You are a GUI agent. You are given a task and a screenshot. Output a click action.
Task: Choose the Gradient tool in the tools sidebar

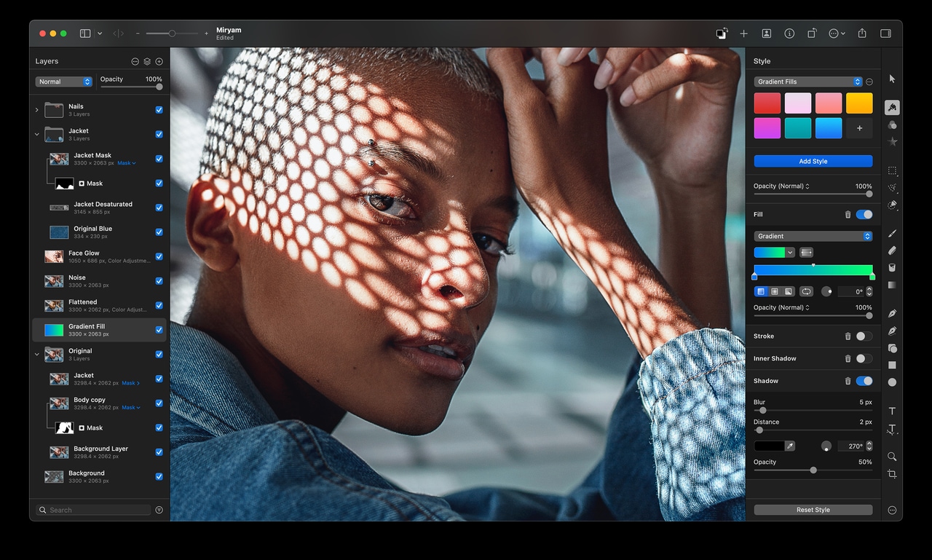[x=892, y=284]
